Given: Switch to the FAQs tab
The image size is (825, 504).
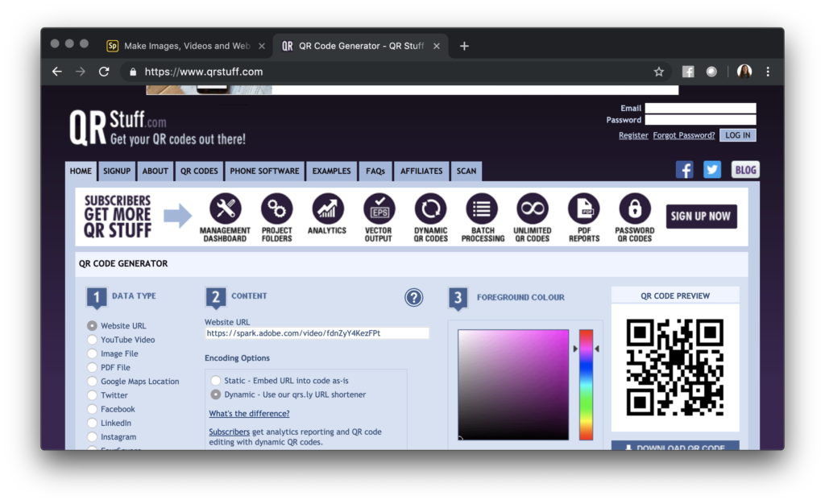Looking at the screenshot, I should click(375, 171).
